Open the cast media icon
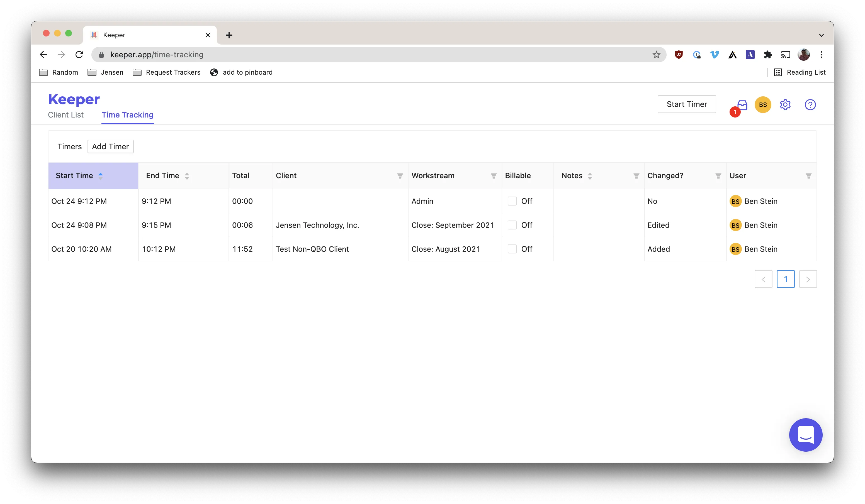The image size is (865, 504). point(785,55)
